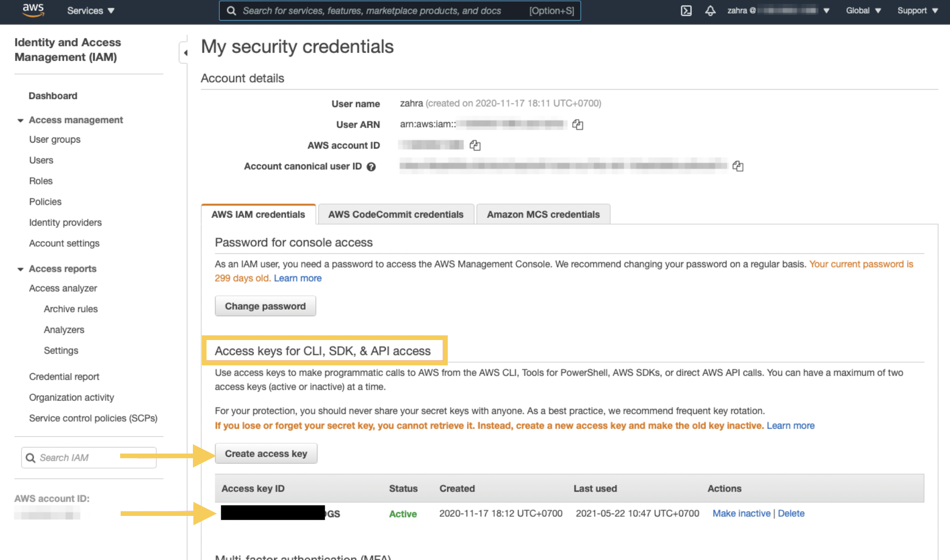This screenshot has height=560, width=950.
Task: Switch to AWS CodeCommit credentials tab
Action: click(396, 214)
